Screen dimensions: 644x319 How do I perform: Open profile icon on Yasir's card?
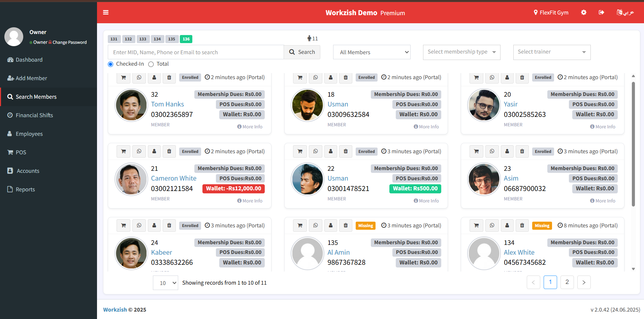click(507, 77)
